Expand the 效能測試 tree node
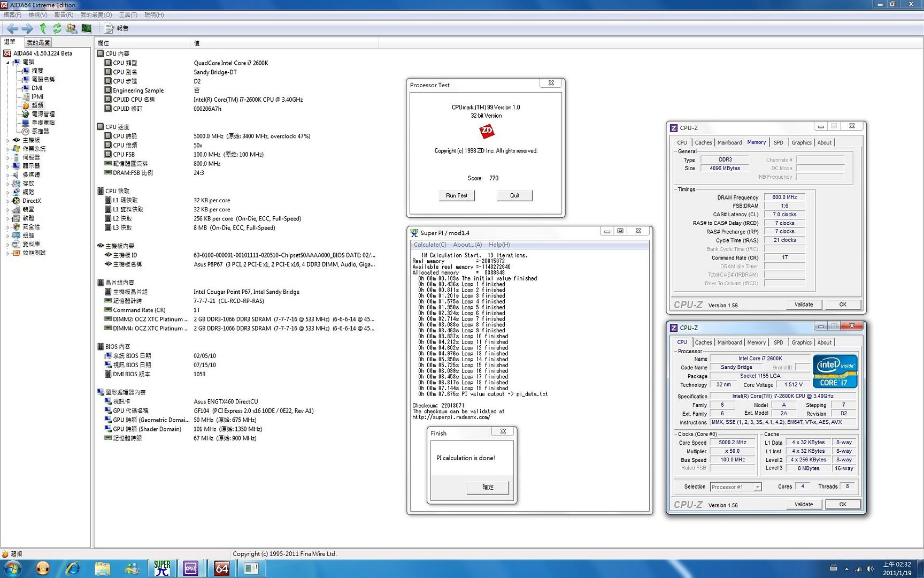This screenshot has height=578, width=924. coord(8,253)
